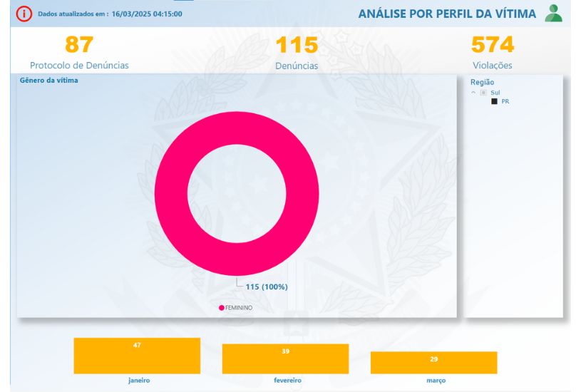Select the fevereiro bar with value 39

pos(285,359)
